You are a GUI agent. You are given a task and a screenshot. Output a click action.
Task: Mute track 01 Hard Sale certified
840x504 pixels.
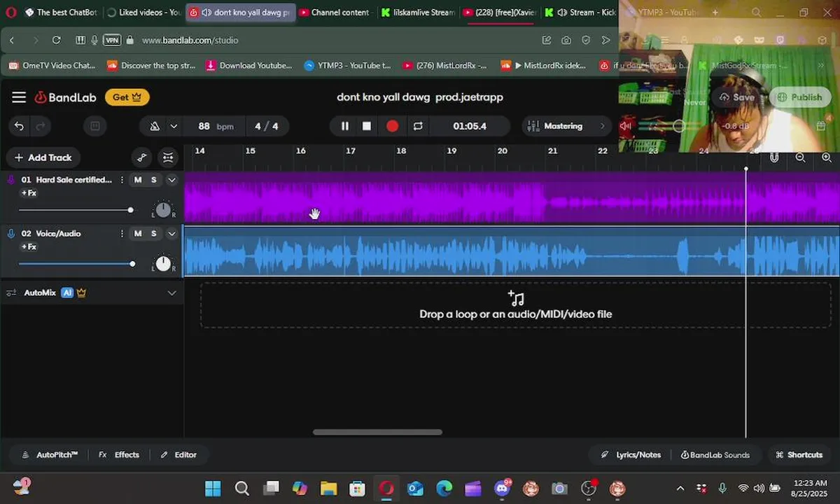pyautogui.click(x=138, y=180)
